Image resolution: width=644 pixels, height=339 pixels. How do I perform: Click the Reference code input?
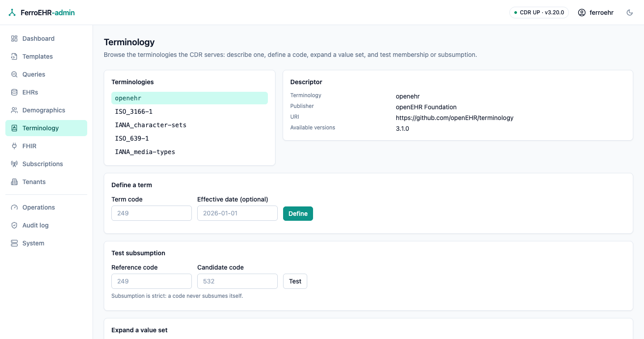click(x=152, y=281)
